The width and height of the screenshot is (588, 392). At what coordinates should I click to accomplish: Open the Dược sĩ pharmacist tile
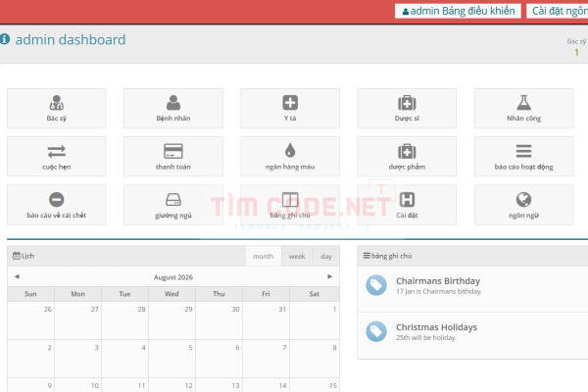point(407,109)
